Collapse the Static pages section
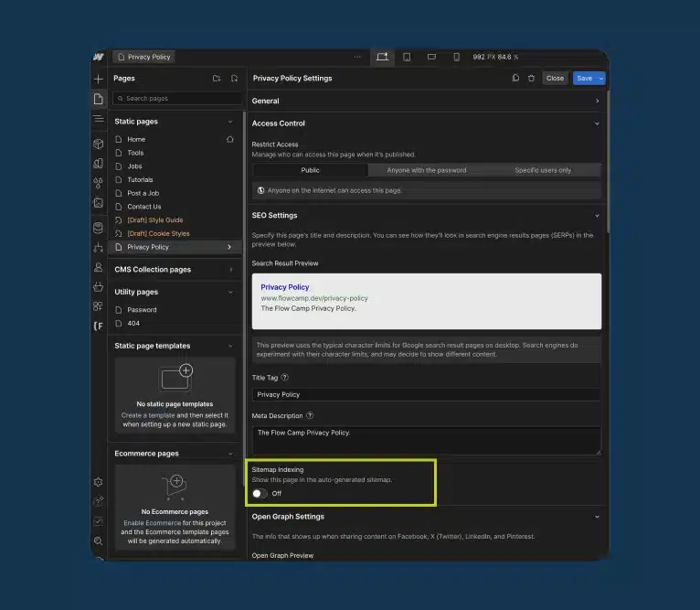This screenshot has width=700, height=610. point(230,122)
